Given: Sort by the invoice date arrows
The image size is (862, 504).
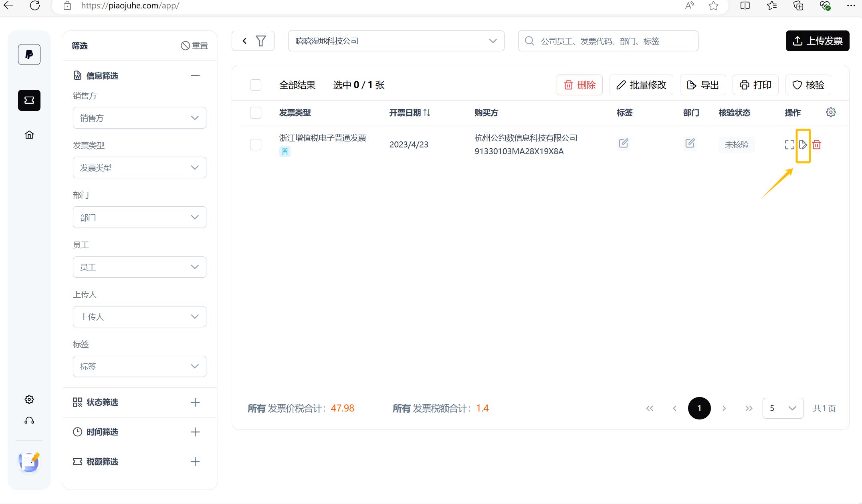Looking at the screenshot, I should coord(427,113).
